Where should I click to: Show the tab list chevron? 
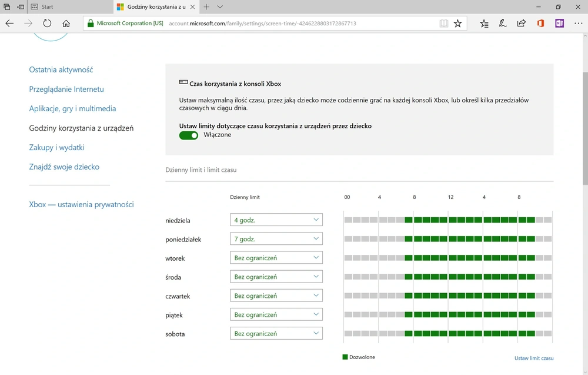coord(220,6)
